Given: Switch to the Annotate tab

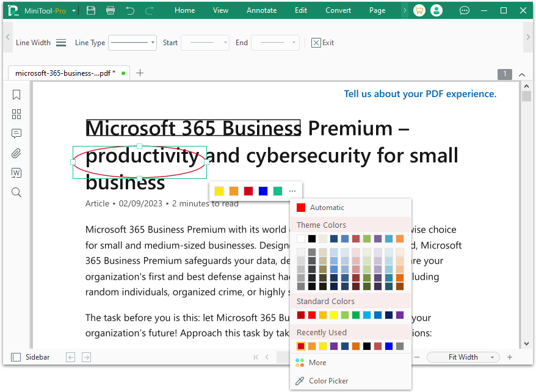Looking at the screenshot, I should click(x=262, y=10).
